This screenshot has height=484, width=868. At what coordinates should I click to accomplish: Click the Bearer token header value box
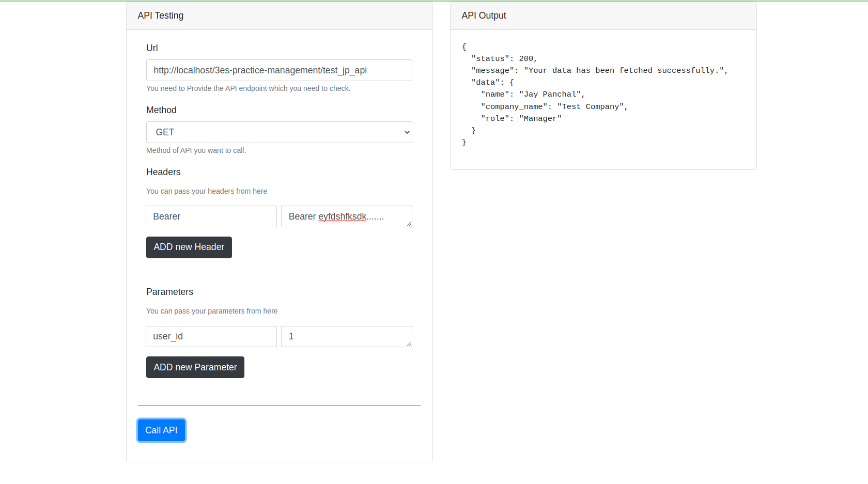click(x=345, y=216)
